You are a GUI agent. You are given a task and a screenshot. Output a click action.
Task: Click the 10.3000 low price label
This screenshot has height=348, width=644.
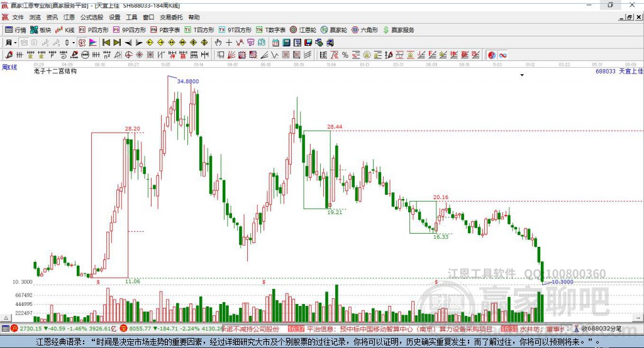click(562, 282)
